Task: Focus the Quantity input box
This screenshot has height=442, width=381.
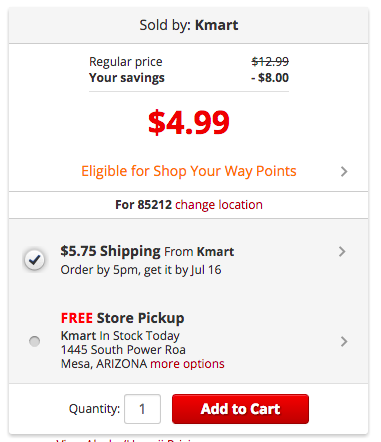Action: [x=142, y=409]
